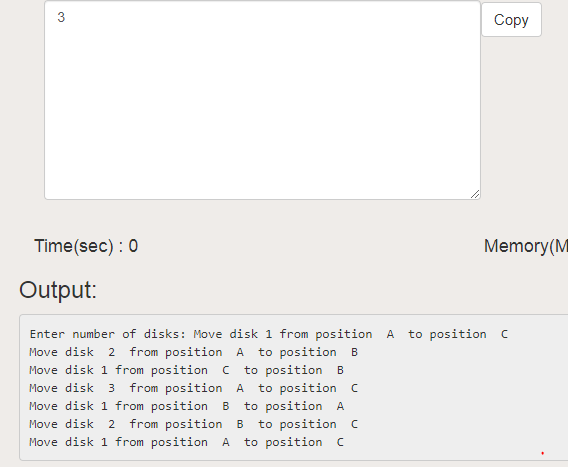Screen dimensions: 568x467
Task: Click the line moving disk 1 from B to A
Action: pyautogui.click(x=186, y=406)
